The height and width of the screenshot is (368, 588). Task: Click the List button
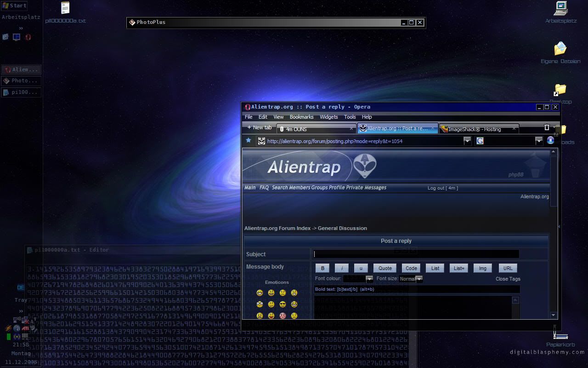click(x=435, y=268)
